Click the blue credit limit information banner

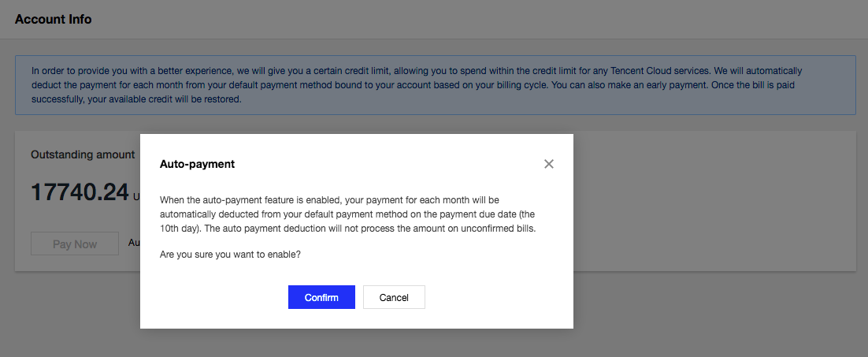tap(435, 85)
